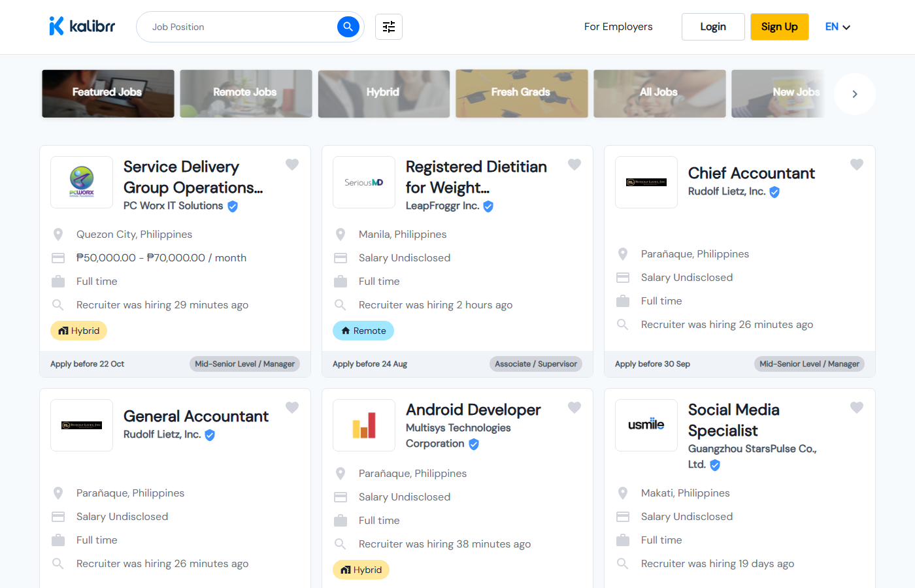The width and height of the screenshot is (915, 588).
Task: Click magnifier icon beside 'hiring 29 minutes ago'
Action: [x=58, y=305]
